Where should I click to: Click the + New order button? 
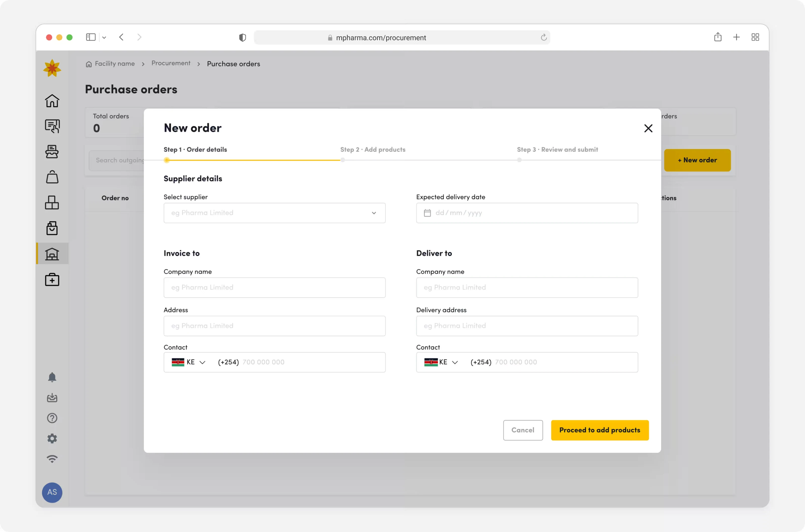(x=697, y=160)
